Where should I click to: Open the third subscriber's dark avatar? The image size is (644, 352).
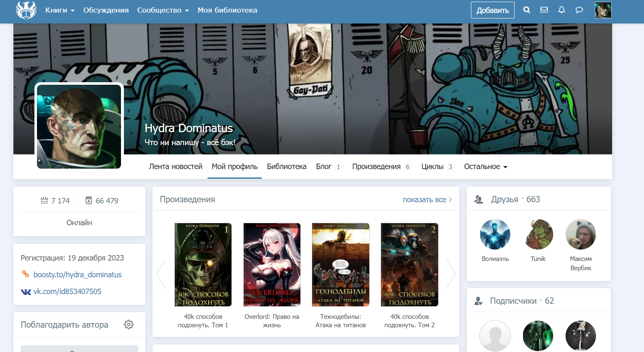(x=581, y=336)
